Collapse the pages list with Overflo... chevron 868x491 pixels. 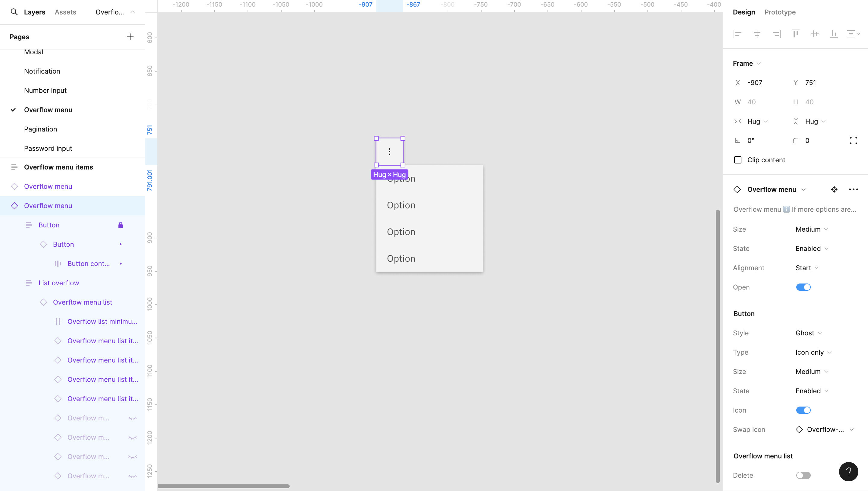pyautogui.click(x=132, y=12)
